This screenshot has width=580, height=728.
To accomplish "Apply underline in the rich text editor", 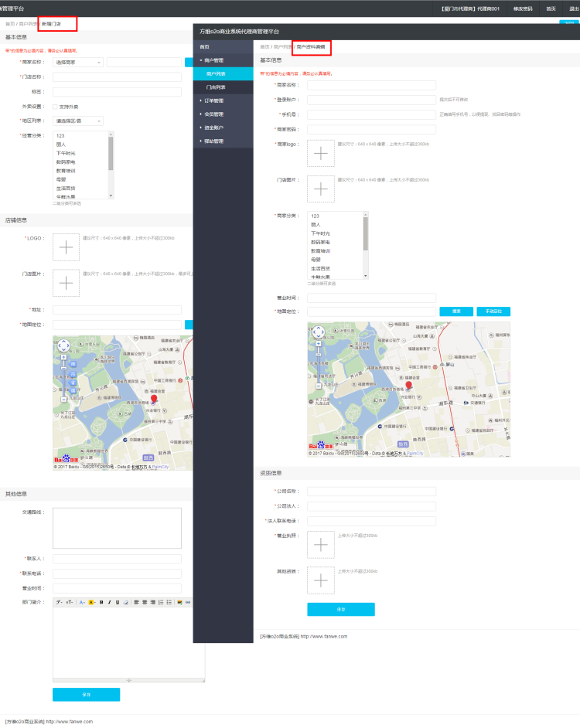I will (x=117, y=601).
